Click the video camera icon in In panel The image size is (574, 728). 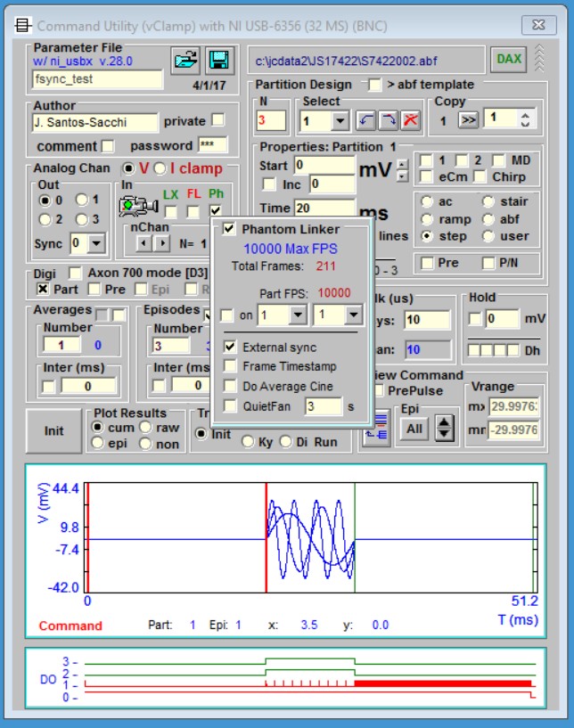click(138, 206)
